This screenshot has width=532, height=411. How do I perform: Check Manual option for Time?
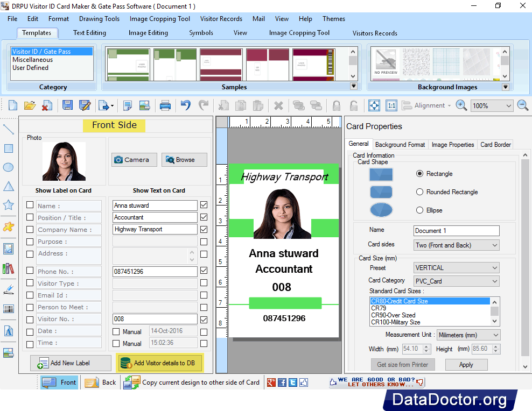pyautogui.click(x=116, y=344)
